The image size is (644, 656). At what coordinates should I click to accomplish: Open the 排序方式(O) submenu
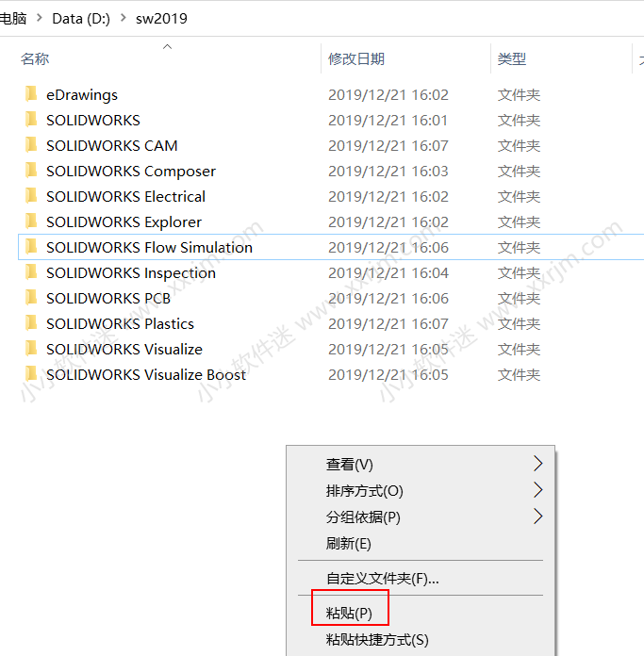[421, 490]
